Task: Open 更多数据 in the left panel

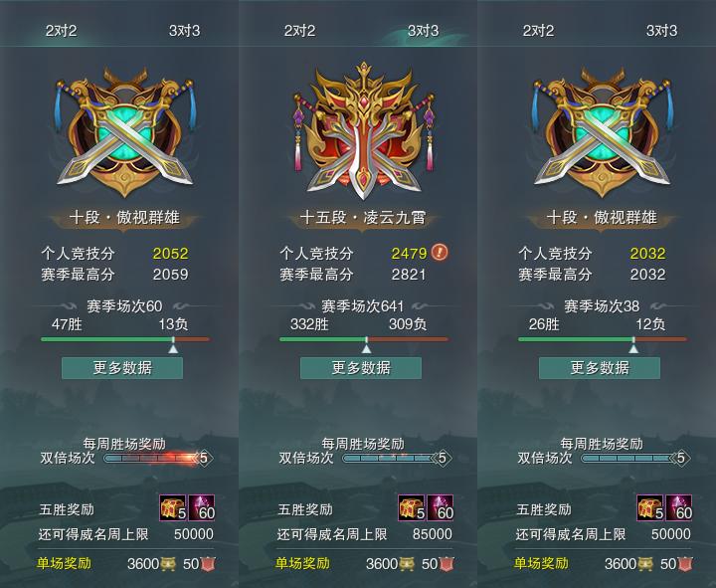Action: pyautogui.click(x=122, y=368)
